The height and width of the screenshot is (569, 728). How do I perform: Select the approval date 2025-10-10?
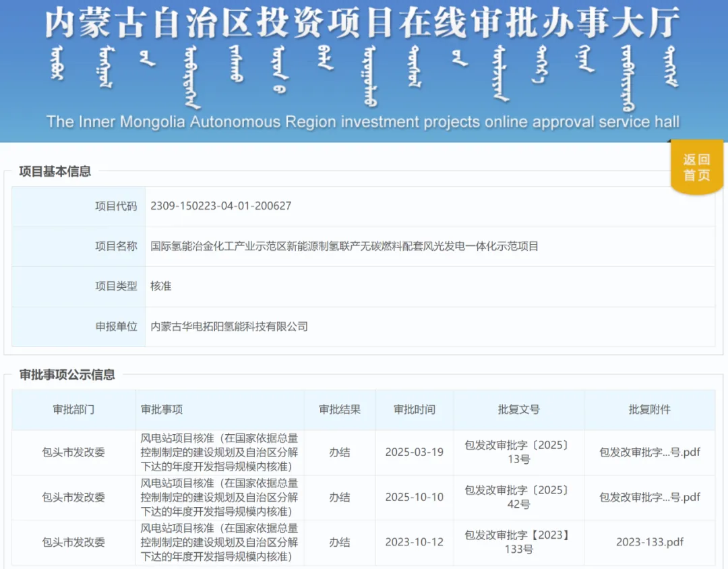[413, 498]
